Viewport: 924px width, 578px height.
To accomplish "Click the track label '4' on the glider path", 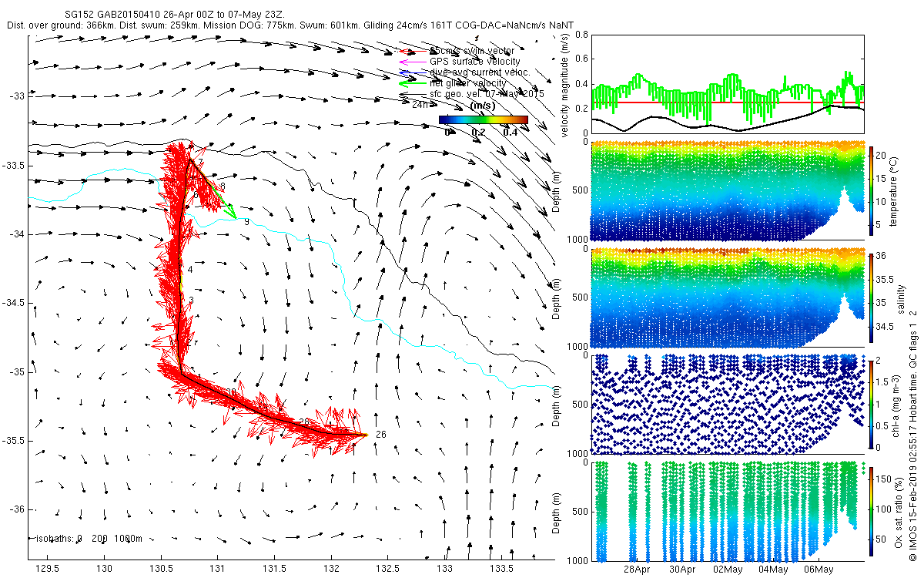I will click(190, 270).
